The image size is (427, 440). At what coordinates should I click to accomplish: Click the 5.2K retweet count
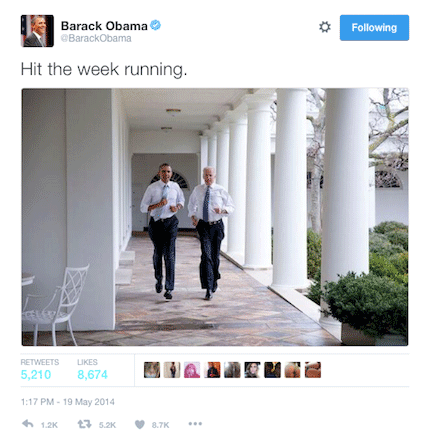tap(107, 425)
